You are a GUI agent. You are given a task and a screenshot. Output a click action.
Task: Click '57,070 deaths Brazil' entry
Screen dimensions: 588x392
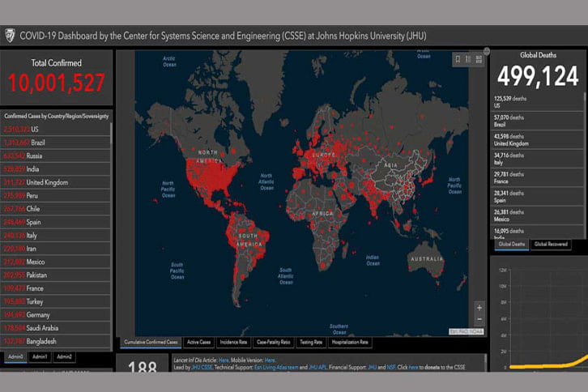(x=537, y=121)
